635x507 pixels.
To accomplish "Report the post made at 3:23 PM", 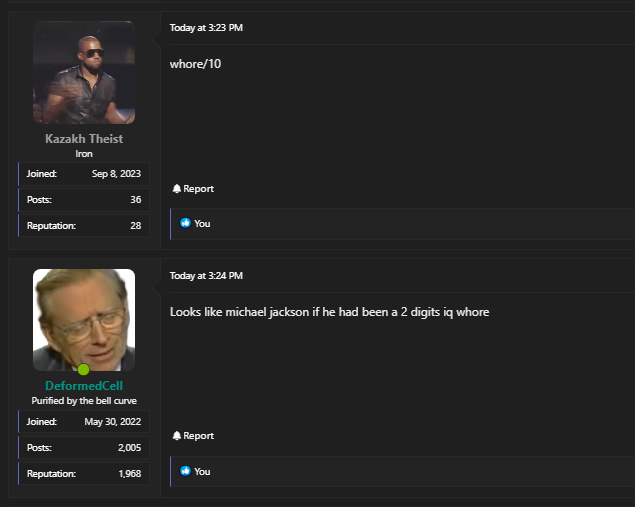I will tap(198, 189).
